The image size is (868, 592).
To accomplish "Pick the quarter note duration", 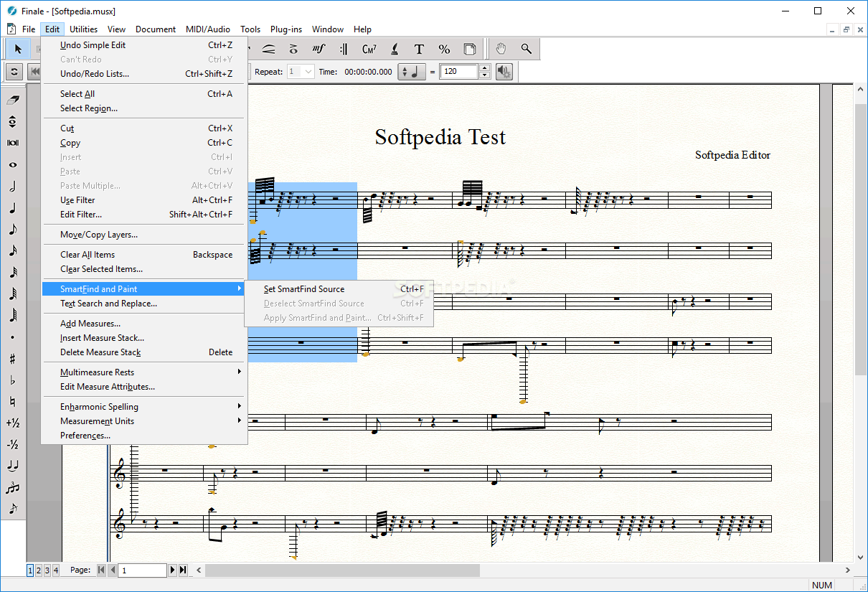I will pyautogui.click(x=12, y=208).
